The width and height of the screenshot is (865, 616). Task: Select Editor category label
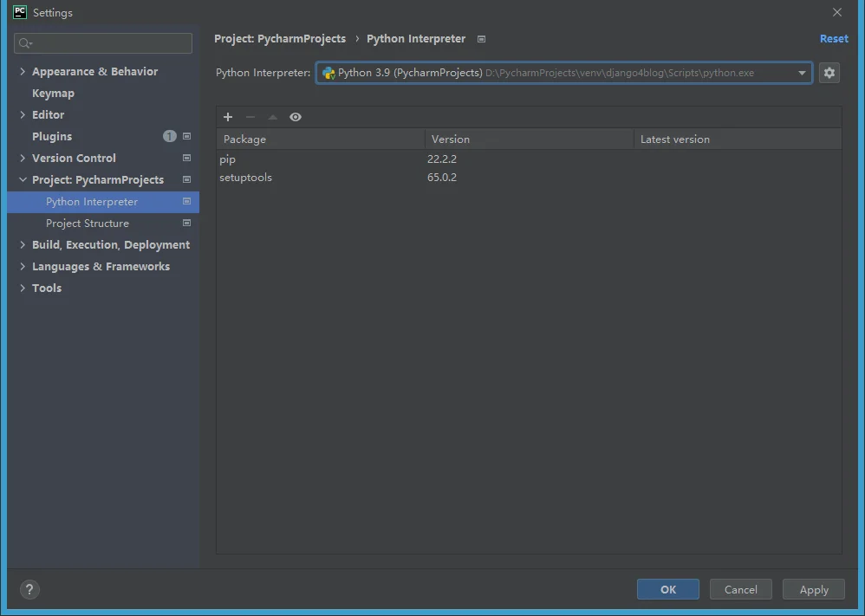tap(48, 114)
